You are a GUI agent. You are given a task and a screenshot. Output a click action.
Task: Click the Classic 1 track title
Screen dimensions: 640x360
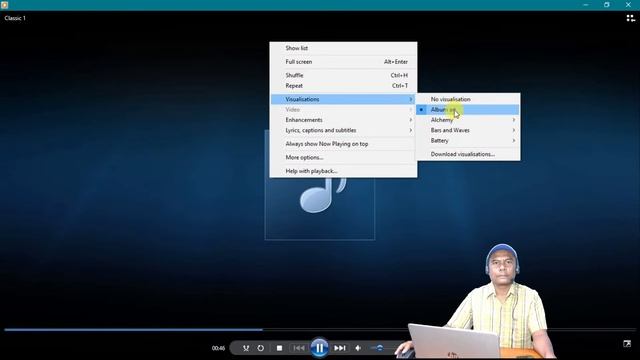pos(15,18)
